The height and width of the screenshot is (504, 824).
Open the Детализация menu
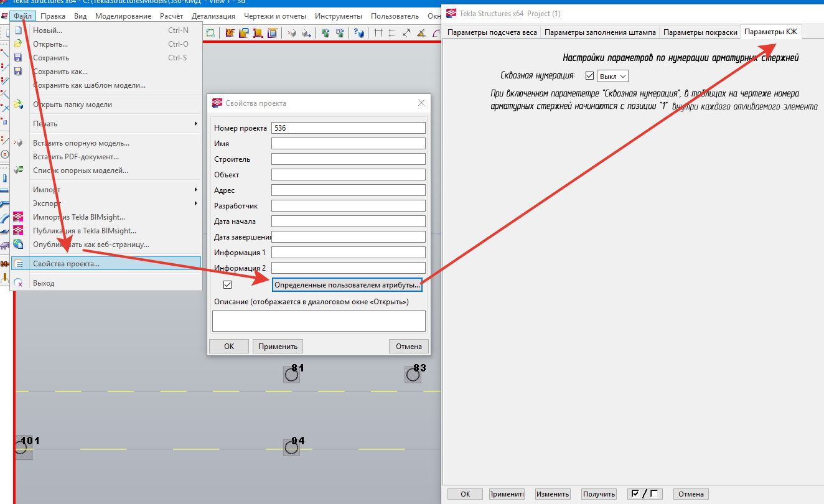(213, 16)
